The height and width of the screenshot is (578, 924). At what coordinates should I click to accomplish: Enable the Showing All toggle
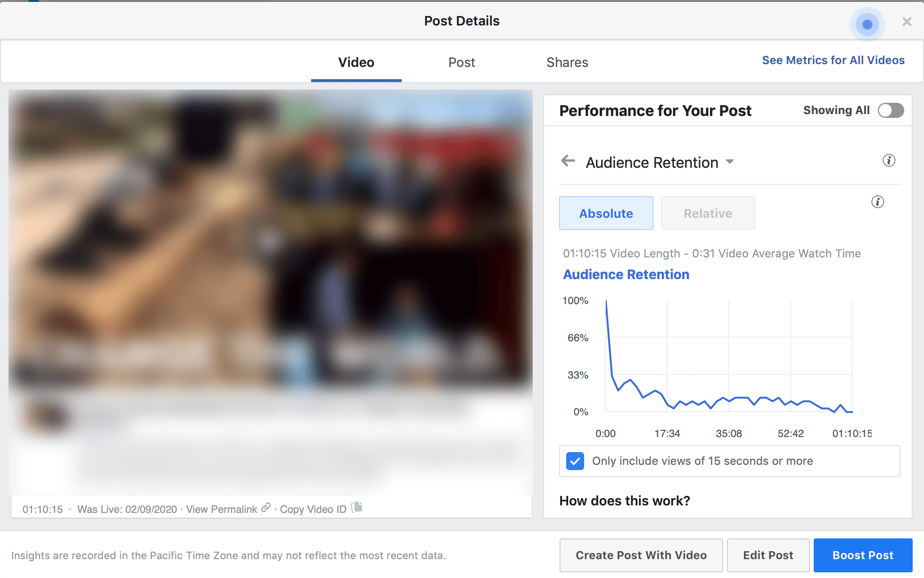[x=890, y=110]
